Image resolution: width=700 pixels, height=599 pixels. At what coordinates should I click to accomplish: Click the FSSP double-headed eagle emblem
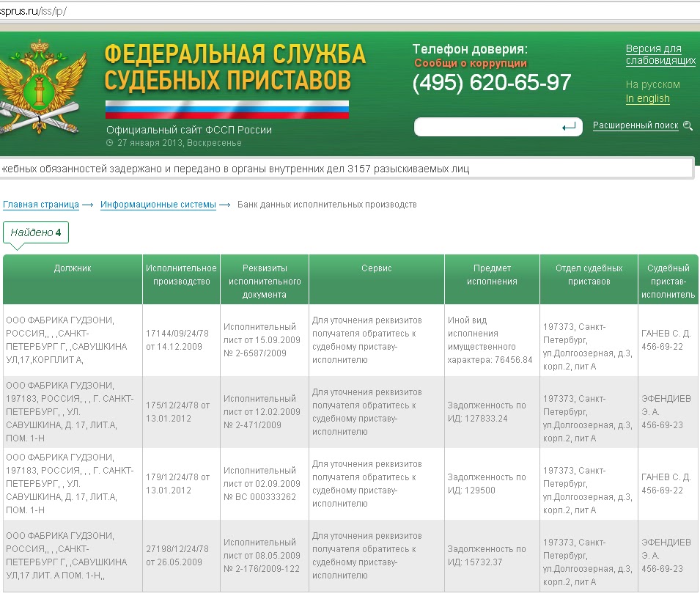43,87
